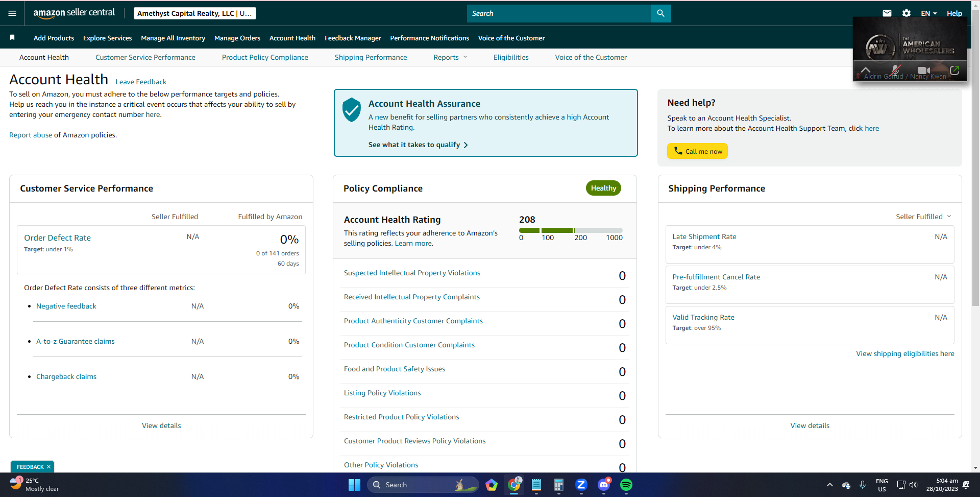Click the Healthy status badge
The width and height of the screenshot is (980, 497).
(603, 188)
